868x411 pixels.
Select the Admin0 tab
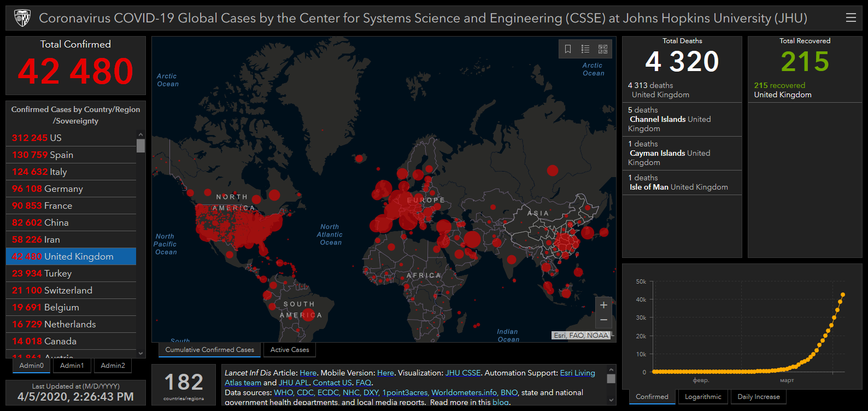coord(31,366)
